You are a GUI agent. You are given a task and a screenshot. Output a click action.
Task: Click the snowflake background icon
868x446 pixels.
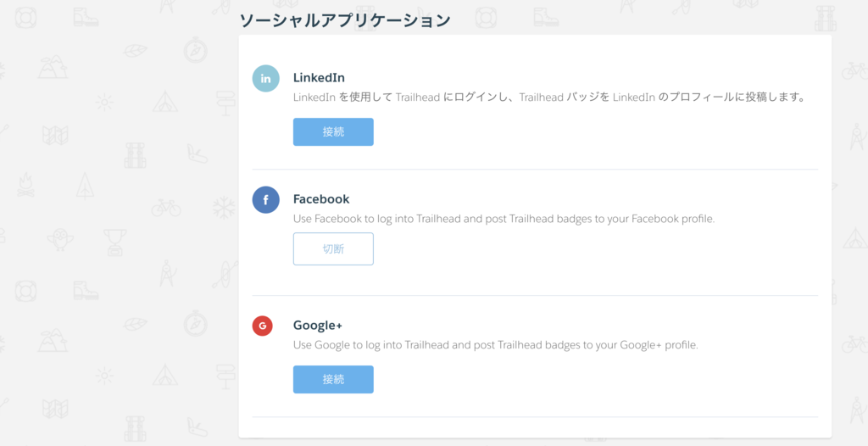[224, 208]
